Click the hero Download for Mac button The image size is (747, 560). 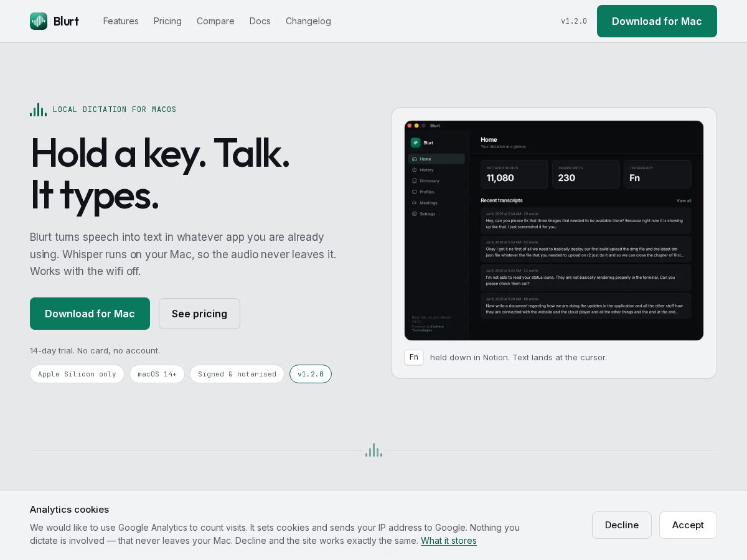point(90,314)
